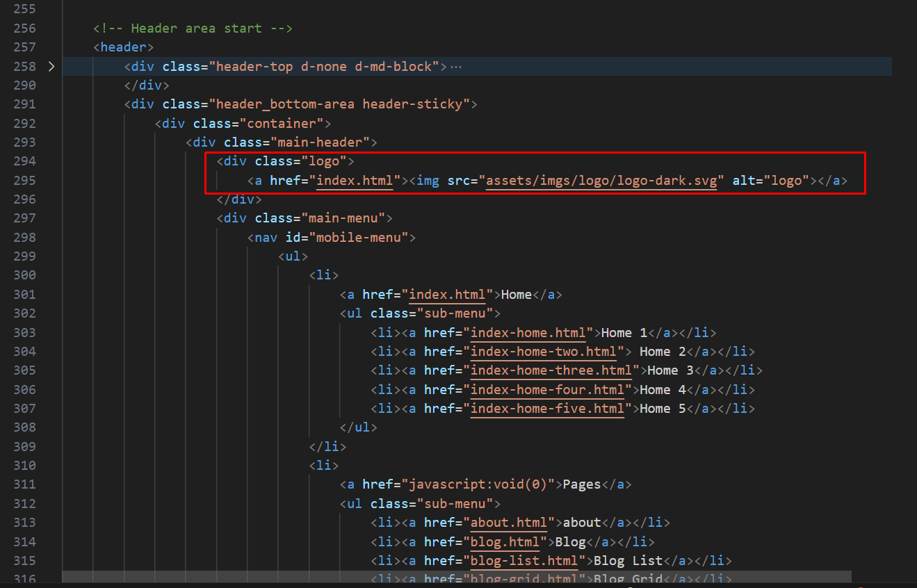Click line number 311 in the gutter

(24, 484)
